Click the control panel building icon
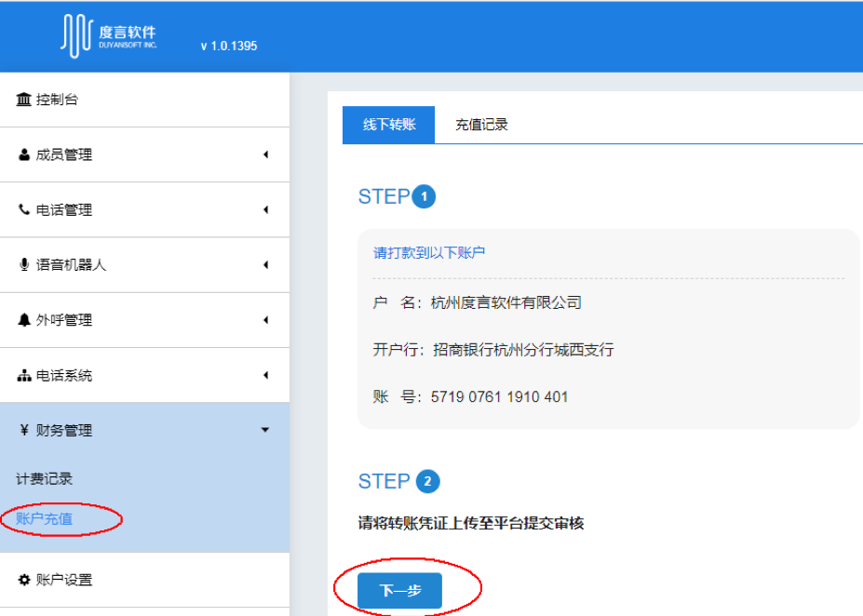 coord(24,100)
